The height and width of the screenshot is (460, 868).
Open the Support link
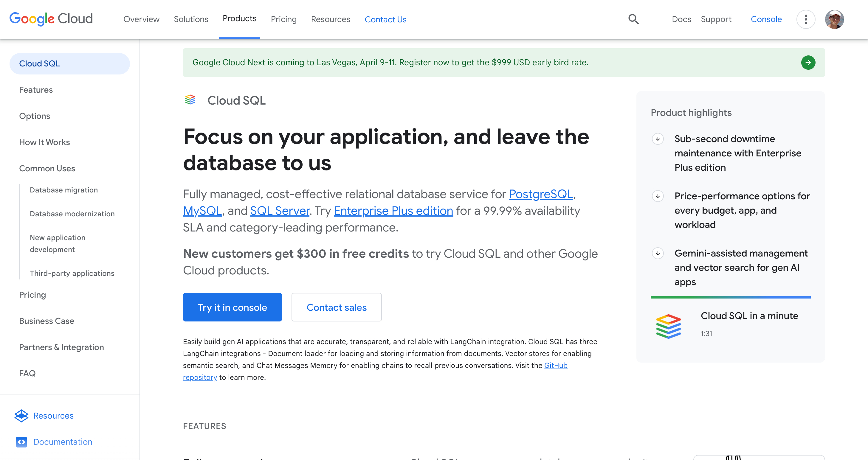(716, 19)
